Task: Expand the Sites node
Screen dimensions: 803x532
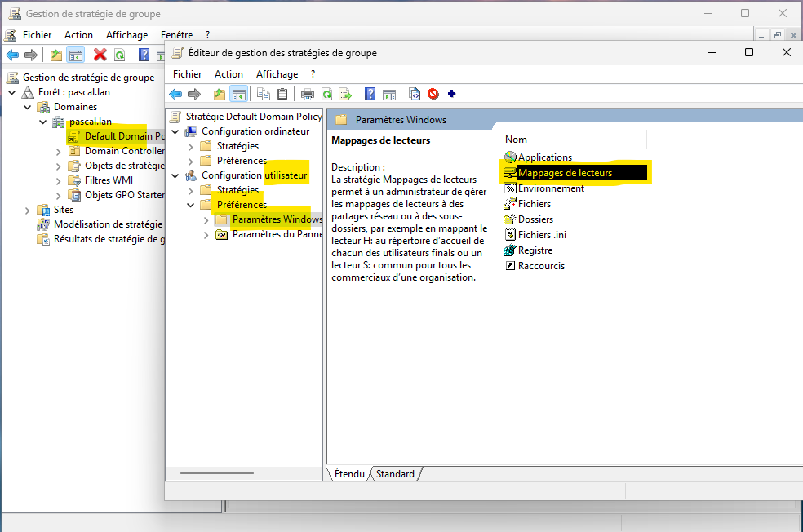Action: [x=28, y=211]
